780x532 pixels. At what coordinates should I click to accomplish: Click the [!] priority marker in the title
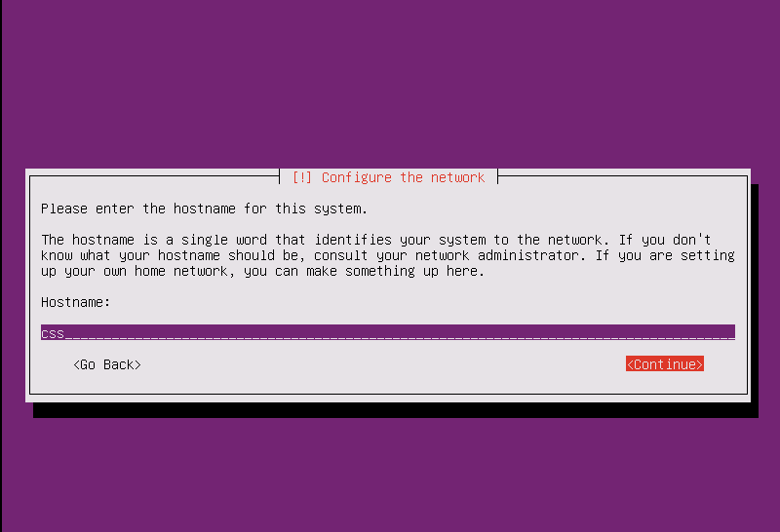click(302, 177)
